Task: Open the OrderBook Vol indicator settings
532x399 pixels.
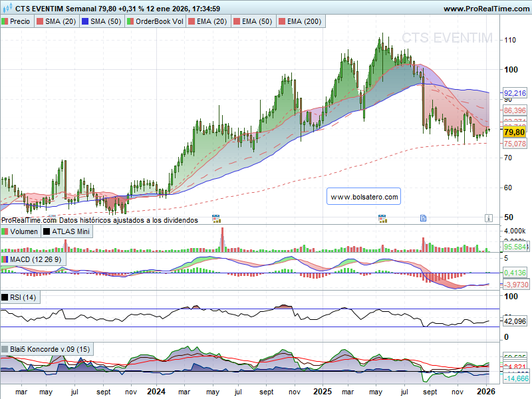Action: [159, 21]
